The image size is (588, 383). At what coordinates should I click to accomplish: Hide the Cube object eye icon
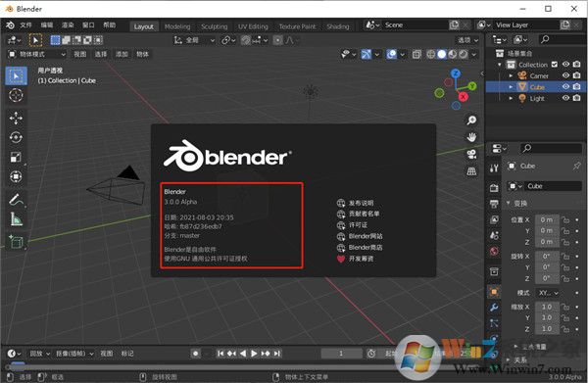[x=565, y=86]
